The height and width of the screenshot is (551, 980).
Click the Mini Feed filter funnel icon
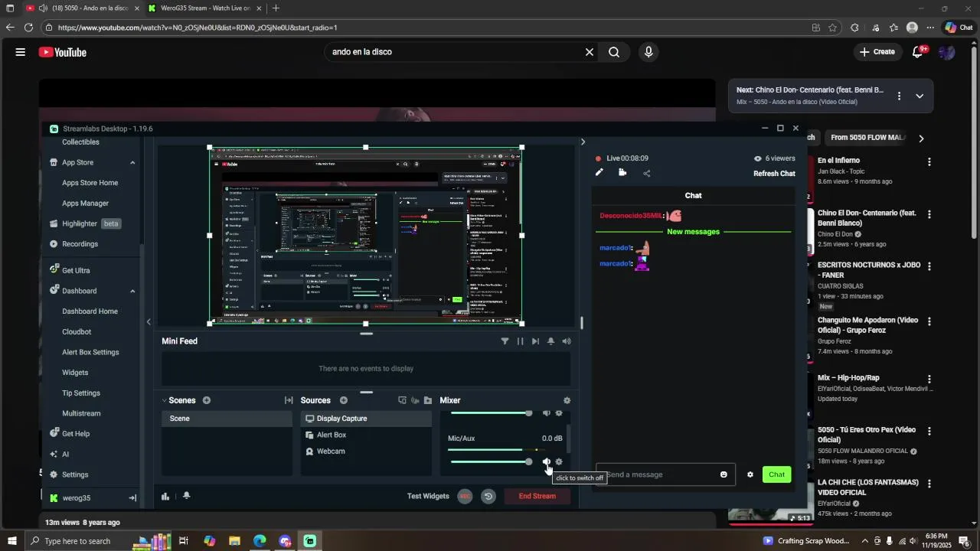coord(505,341)
